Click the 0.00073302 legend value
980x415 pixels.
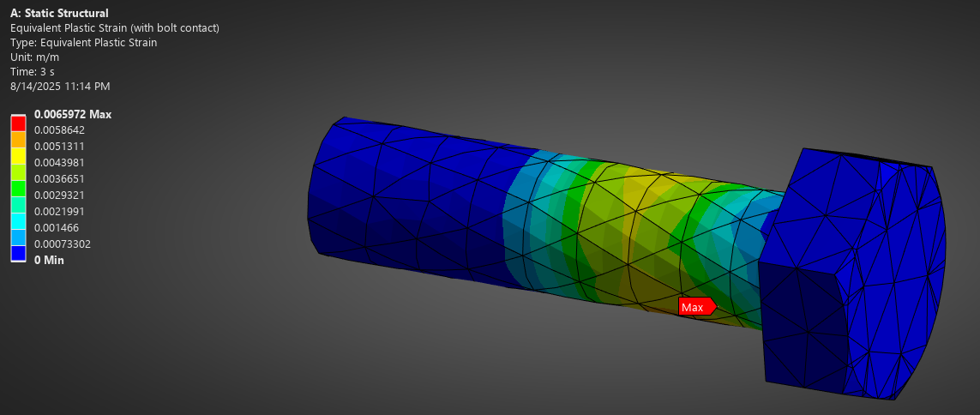click(63, 244)
